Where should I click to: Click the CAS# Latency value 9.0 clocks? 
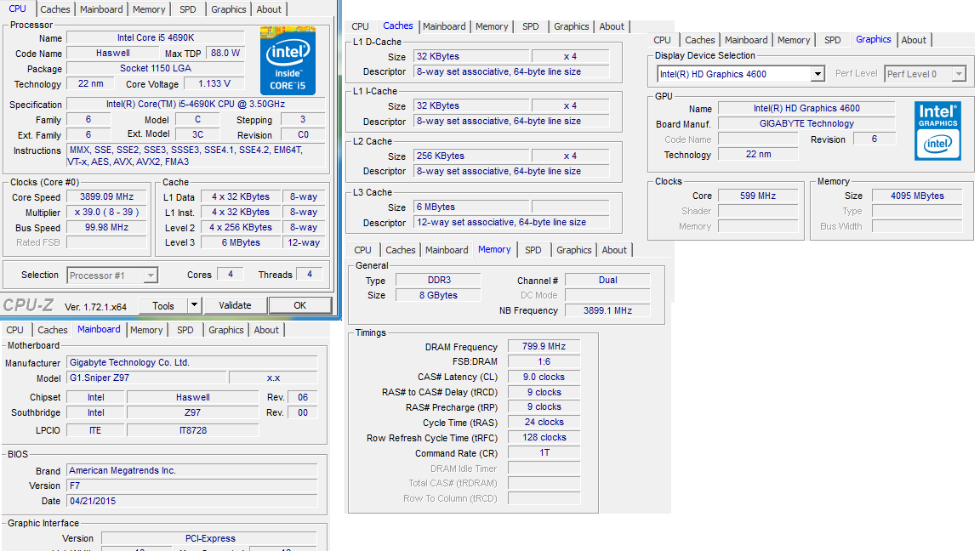tap(544, 378)
